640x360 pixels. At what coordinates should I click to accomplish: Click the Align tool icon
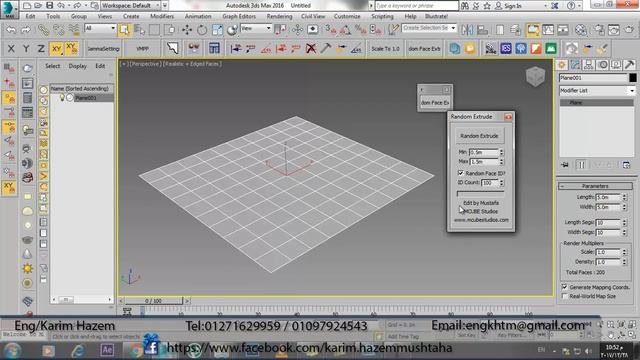[482, 29]
